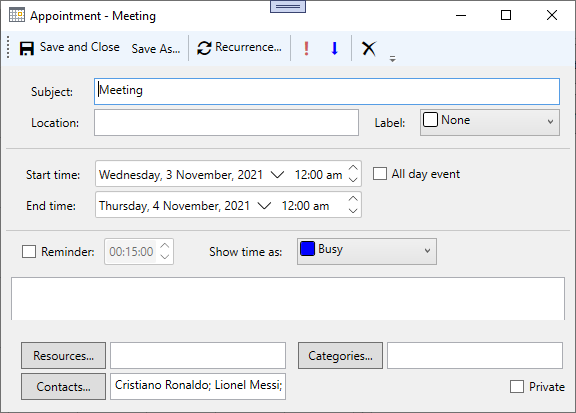Open the Label dropdown showing None
The width and height of the screenshot is (576, 413).
[490, 122]
